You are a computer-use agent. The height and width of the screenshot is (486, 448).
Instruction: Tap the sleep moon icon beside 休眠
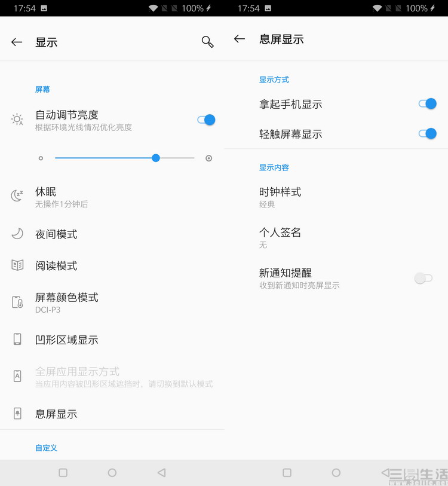tap(17, 195)
